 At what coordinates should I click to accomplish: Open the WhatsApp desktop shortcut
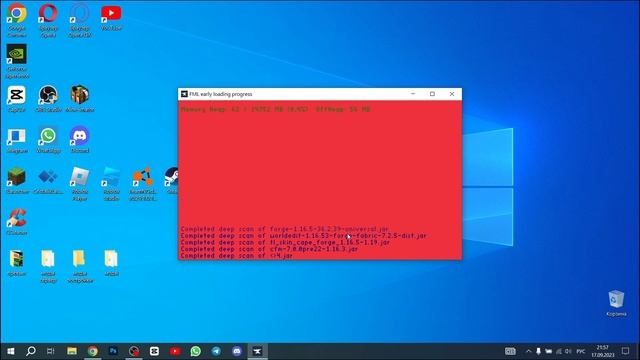[48, 140]
